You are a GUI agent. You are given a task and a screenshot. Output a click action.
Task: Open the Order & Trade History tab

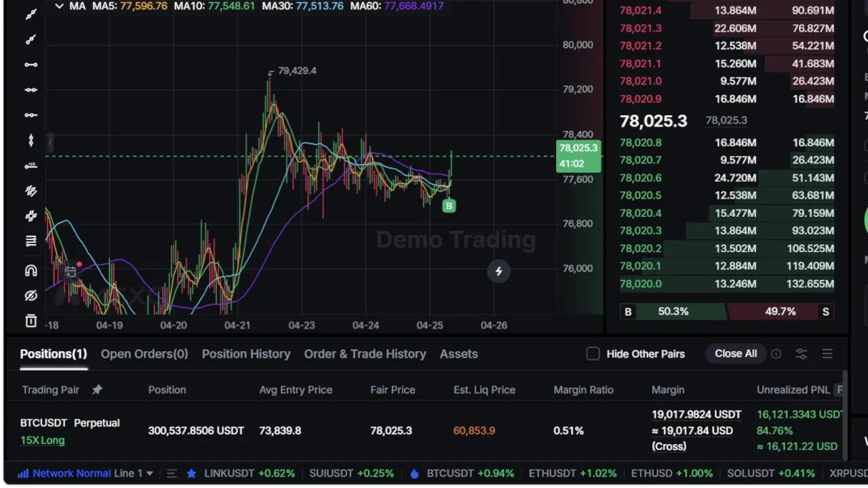point(365,354)
